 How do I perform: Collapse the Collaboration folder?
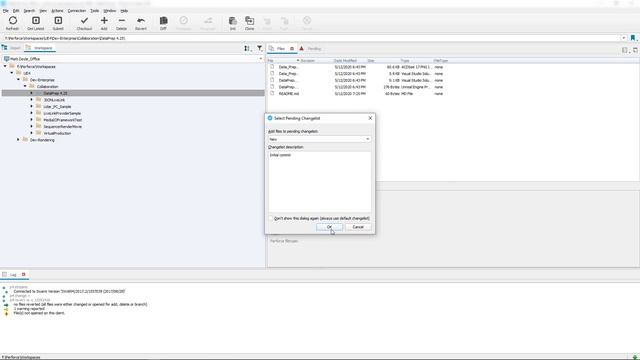point(25,86)
